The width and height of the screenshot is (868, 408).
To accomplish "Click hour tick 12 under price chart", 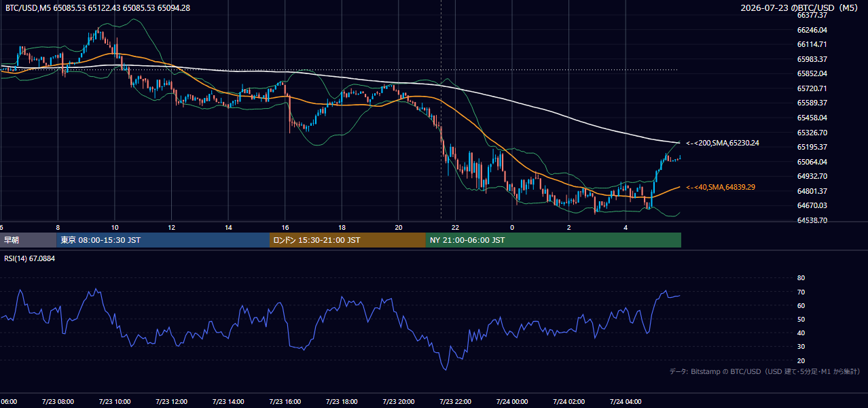I will [172, 227].
